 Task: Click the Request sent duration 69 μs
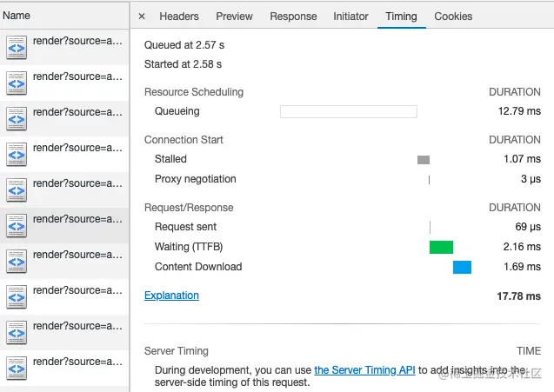[x=528, y=227]
